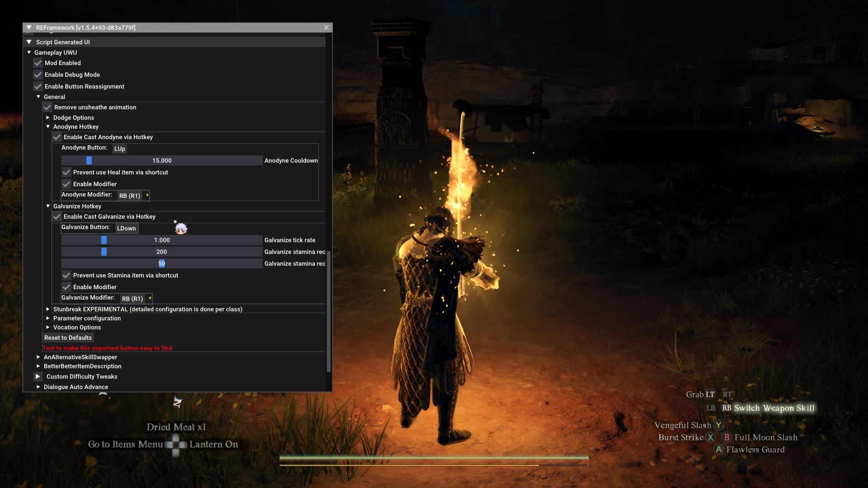This screenshot has height=488, width=868.
Task: Click the LUp Anodyne Button binding
Action: tap(120, 149)
